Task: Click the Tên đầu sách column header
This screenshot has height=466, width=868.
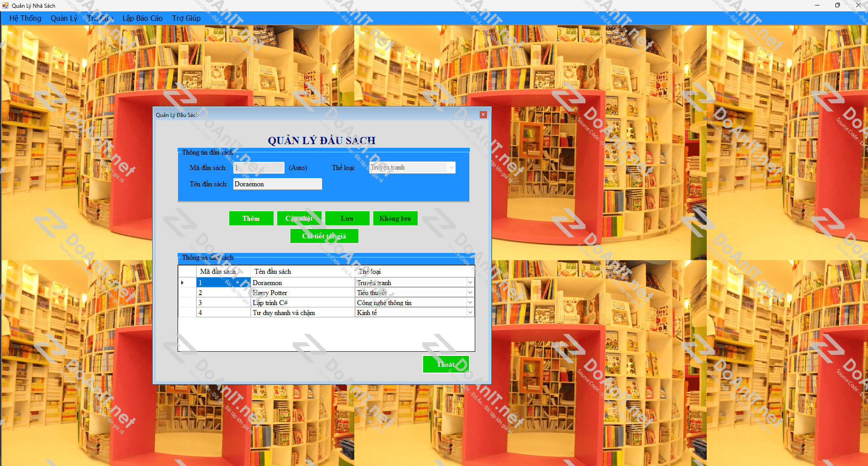Action: point(303,272)
